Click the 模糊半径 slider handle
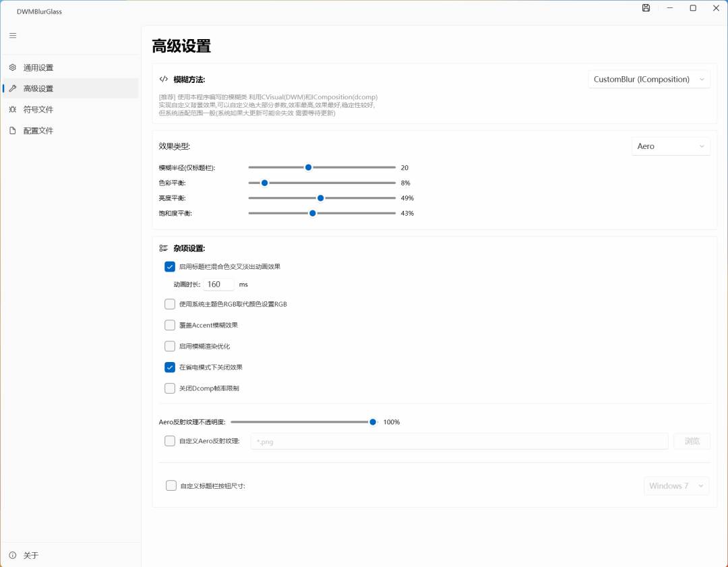The width and height of the screenshot is (728, 567). point(308,167)
